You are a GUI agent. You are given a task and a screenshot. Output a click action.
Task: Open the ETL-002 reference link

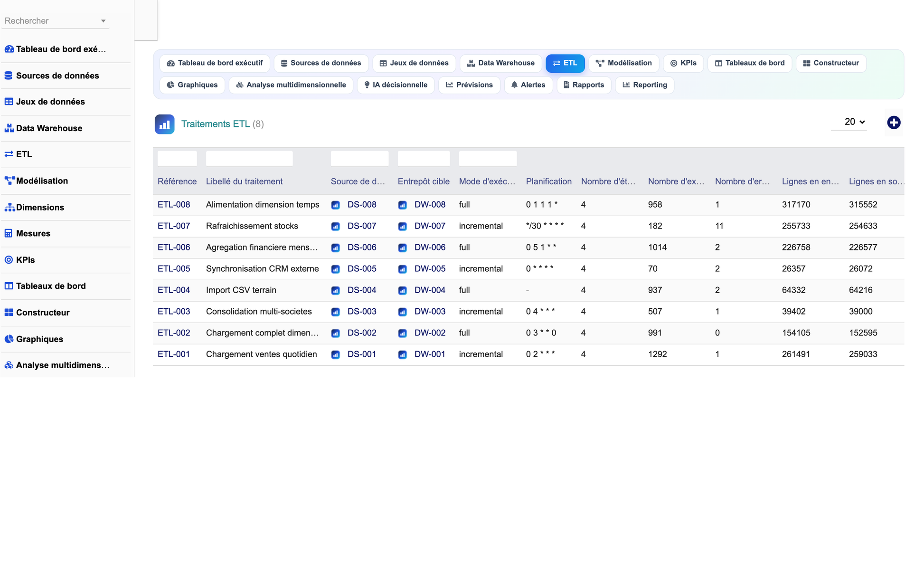click(174, 333)
